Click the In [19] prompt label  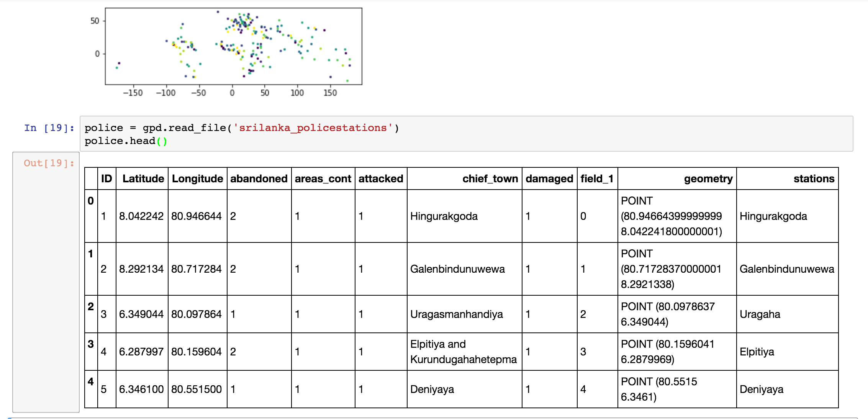click(49, 128)
